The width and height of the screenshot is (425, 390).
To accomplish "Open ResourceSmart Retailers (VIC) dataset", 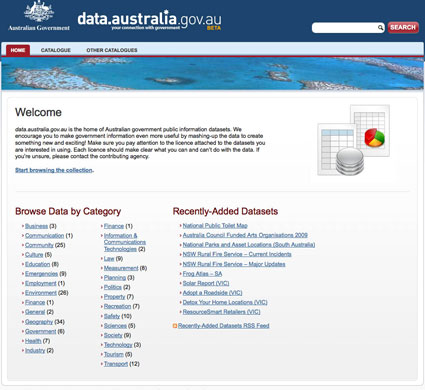I will pos(221,312).
